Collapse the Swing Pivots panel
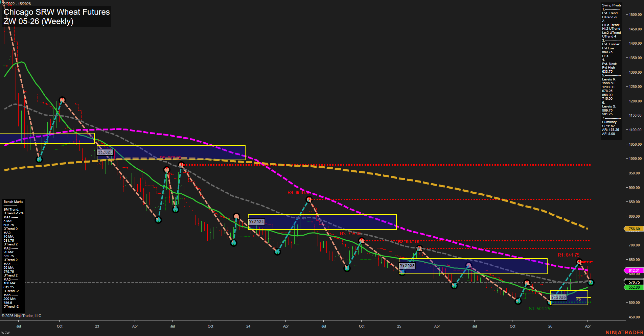Image resolution: width=644 pixels, height=336 pixels. (x=612, y=5)
